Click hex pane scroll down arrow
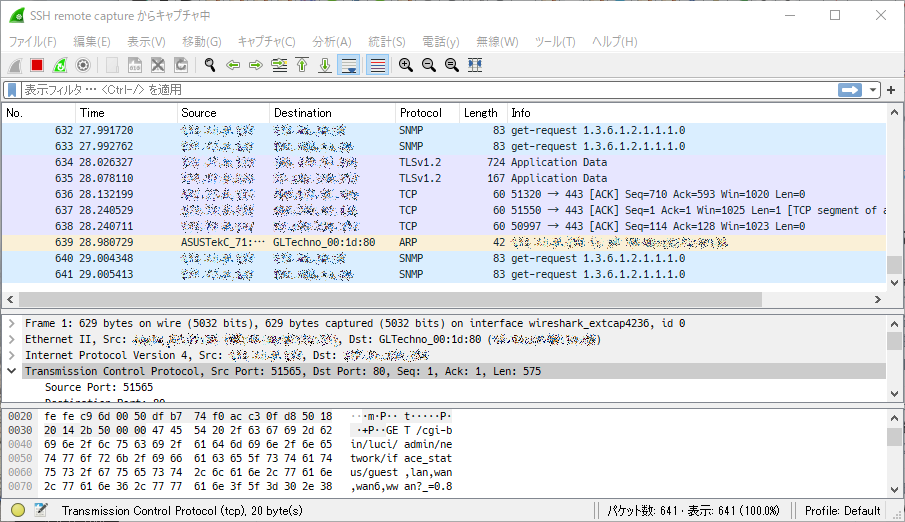 [x=894, y=490]
